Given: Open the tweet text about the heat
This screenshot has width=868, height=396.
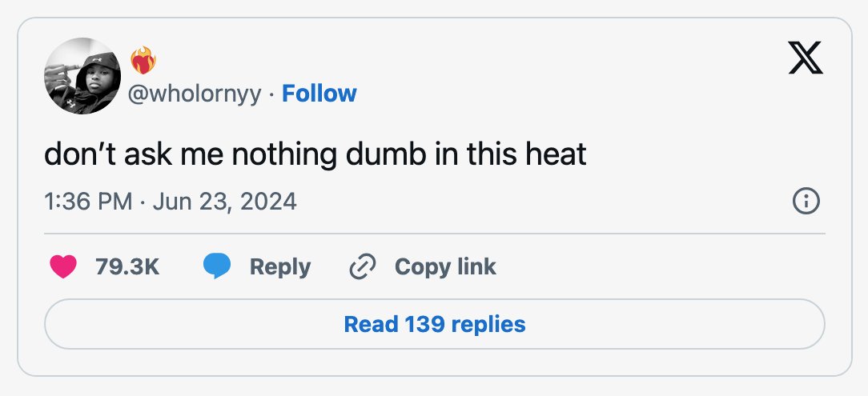Looking at the screenshot, I should 315,154.
